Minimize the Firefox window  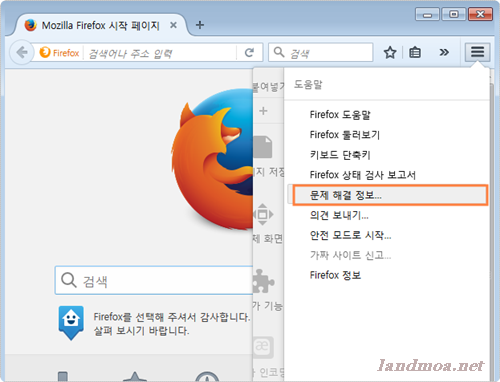pyautogui.click(x=427, y=15)
